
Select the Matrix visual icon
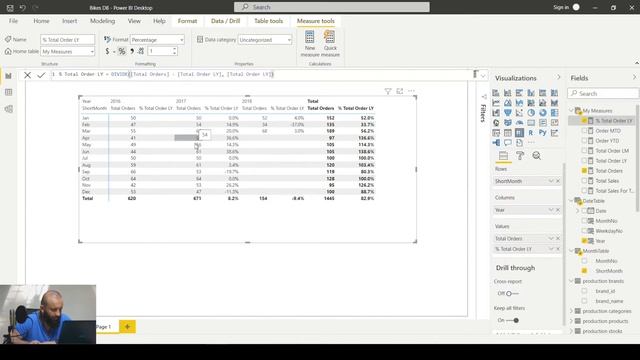[x=519, y=133]
